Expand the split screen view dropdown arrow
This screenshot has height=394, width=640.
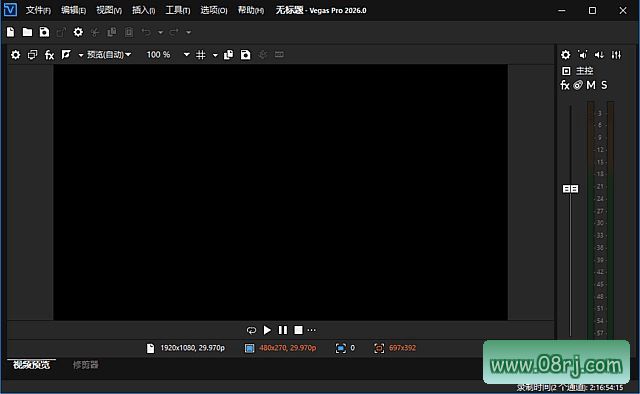(x=80, y=55)
